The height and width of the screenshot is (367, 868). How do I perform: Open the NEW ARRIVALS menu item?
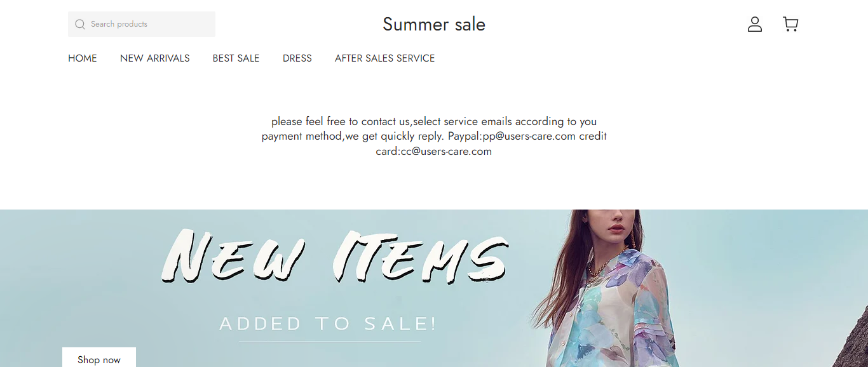pos(155,58)
